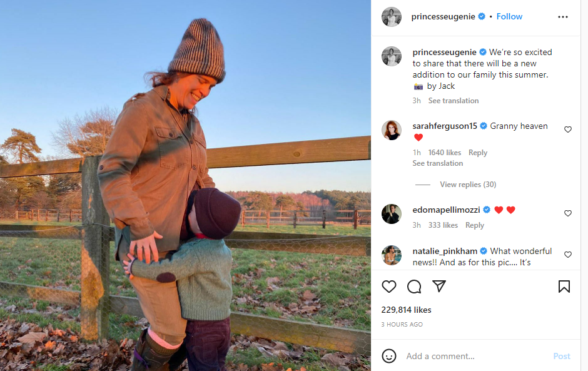Screen dimensions: 588x371
Task: Save the post with the bookmark icon
Action: [564, 287]
